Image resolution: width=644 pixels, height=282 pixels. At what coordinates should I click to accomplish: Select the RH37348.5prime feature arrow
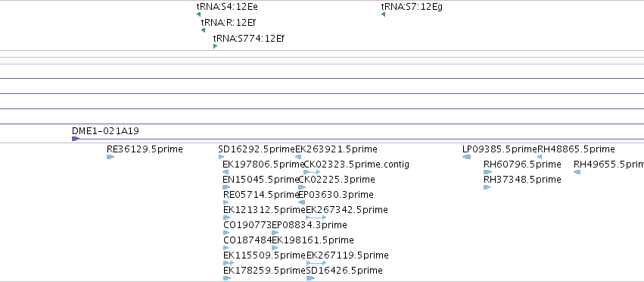click(x=487, y=187)
